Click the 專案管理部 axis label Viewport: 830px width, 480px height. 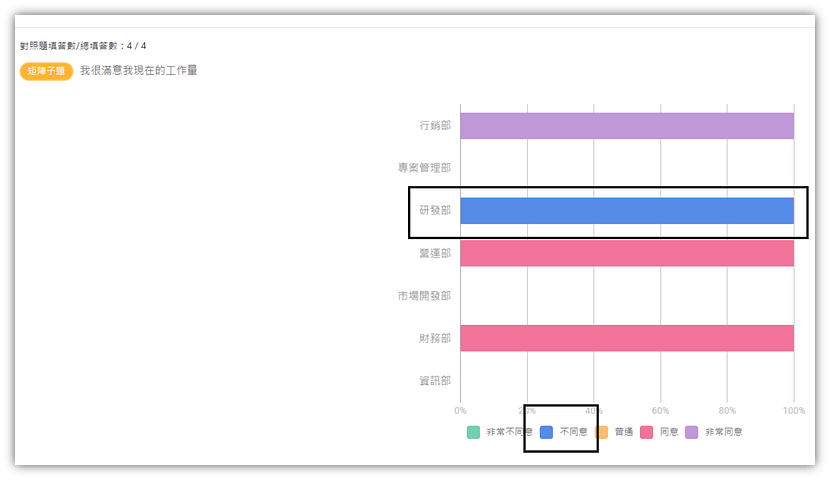pos(425,168)
